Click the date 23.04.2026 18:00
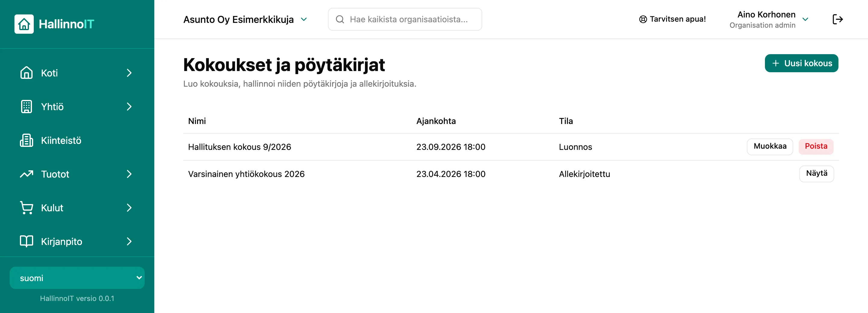This screenshot has height=313, width=868. pyautogui.click(x=451, y=174)
